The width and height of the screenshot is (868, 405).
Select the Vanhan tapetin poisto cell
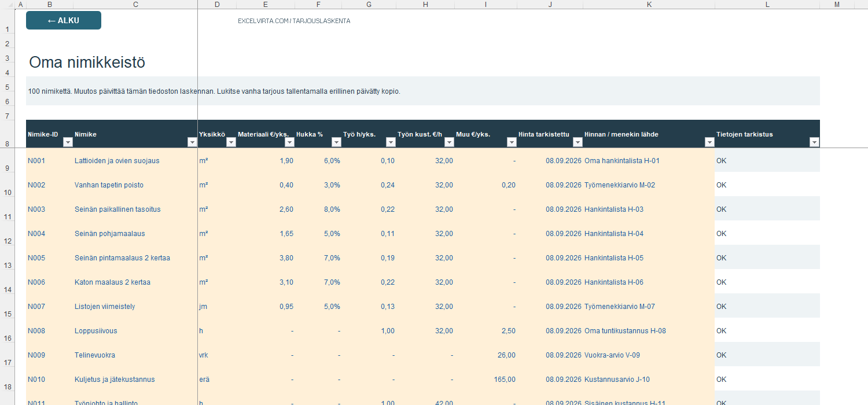(135, 185)
